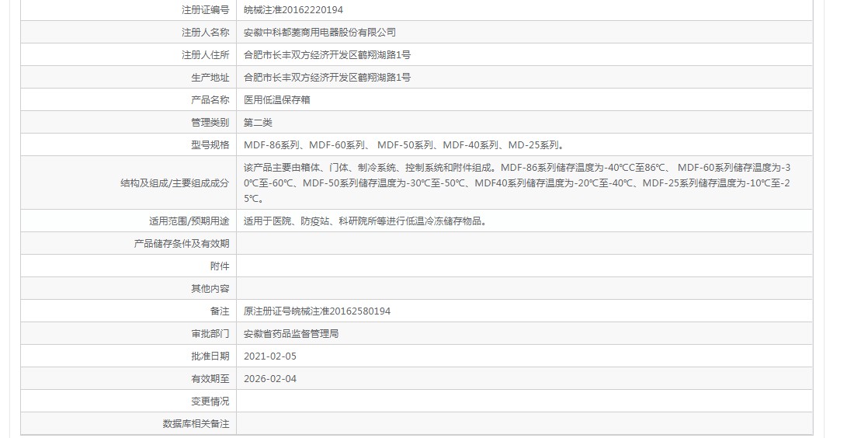
Task: Click the 注册人住所 label
Action: click(206, 55)
